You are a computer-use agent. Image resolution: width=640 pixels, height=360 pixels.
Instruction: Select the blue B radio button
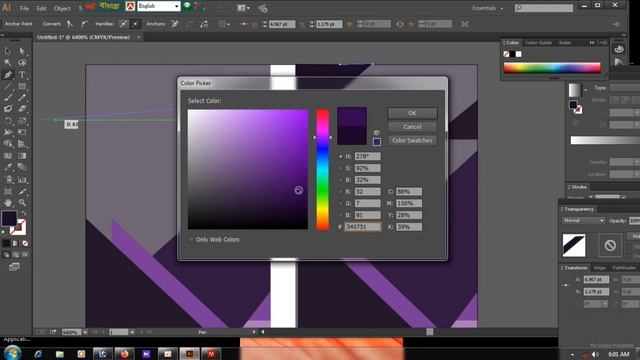(341, 215)
